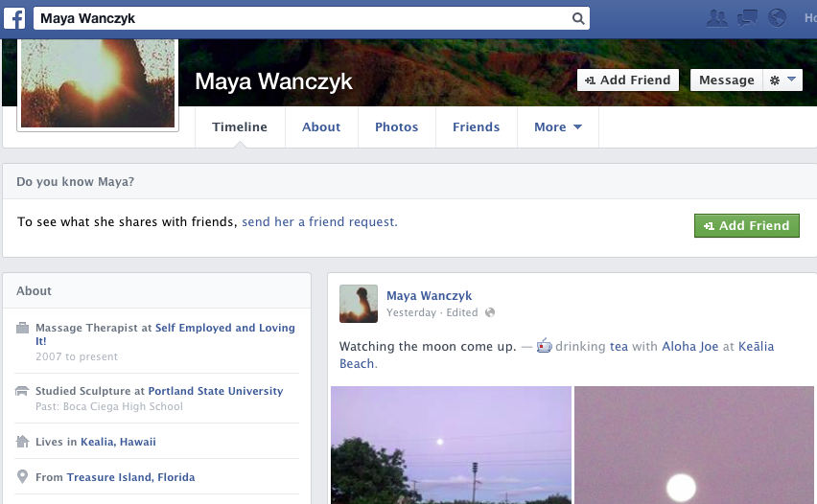
Task: Follow the send her a friend request link
Action: (319, 221)
